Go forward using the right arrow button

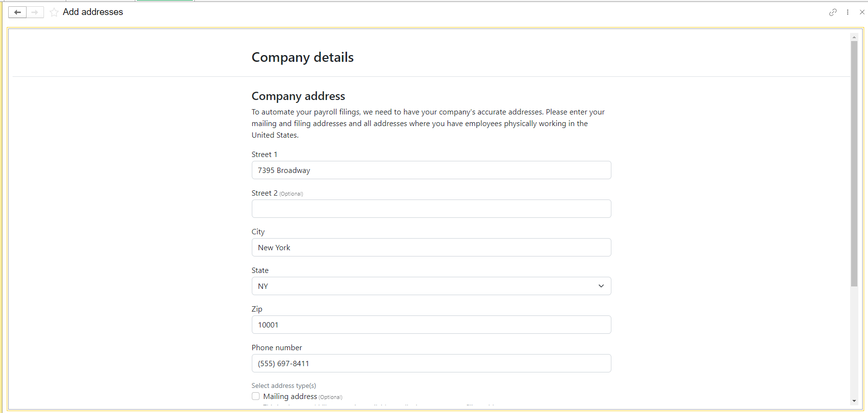pyautogui.click(x=35, y=12)
